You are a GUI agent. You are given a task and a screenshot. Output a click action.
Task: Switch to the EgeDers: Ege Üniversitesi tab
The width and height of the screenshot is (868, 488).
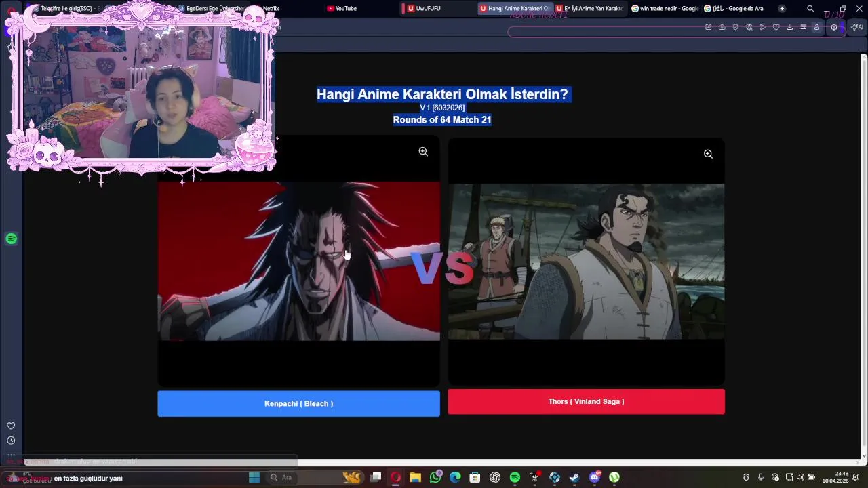pos(210,9)
